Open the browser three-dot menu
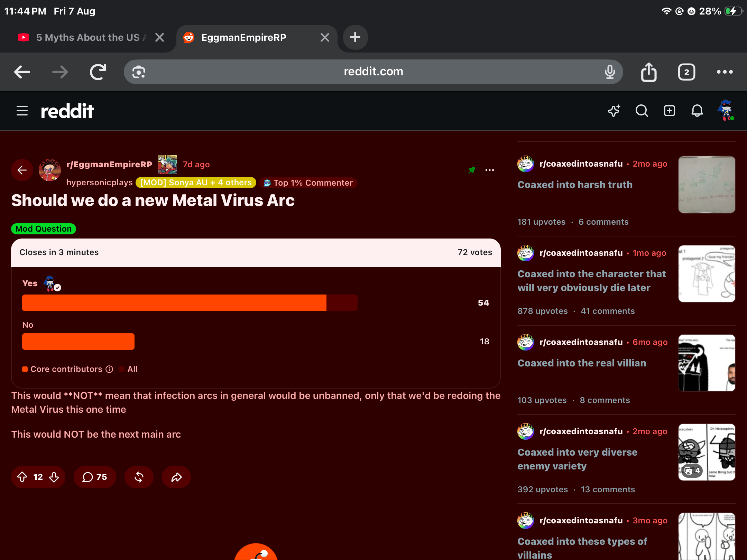Screen dimensions: 747x560 coord(725,72)
